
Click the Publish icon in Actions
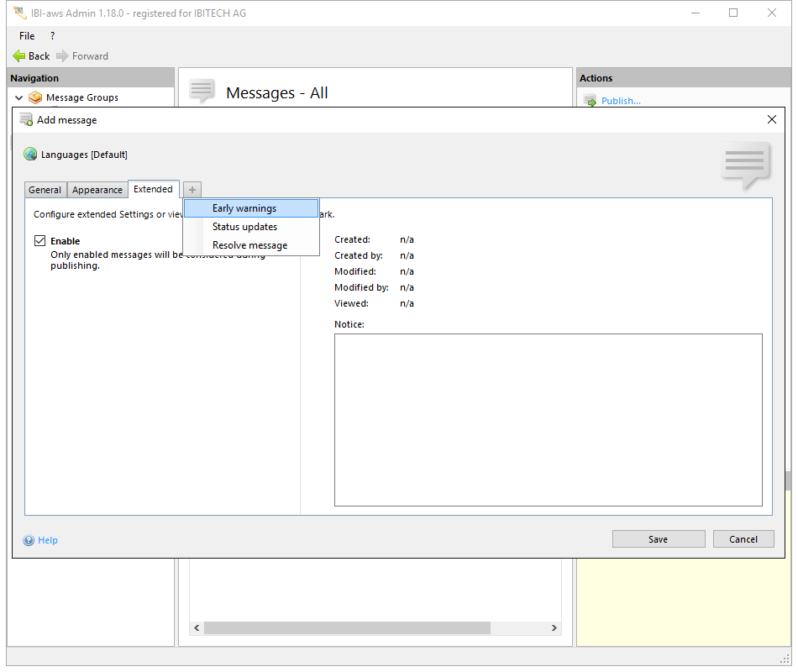[x=590, y=101]
